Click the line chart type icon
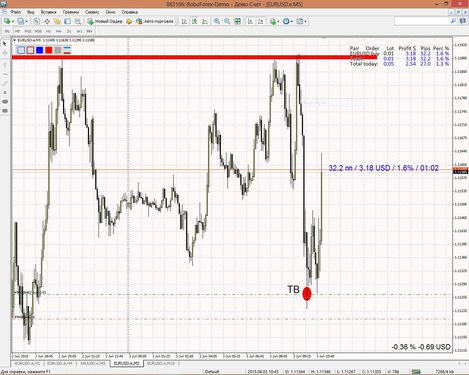Screen dimensions: 469x375 tap(205, 21)
